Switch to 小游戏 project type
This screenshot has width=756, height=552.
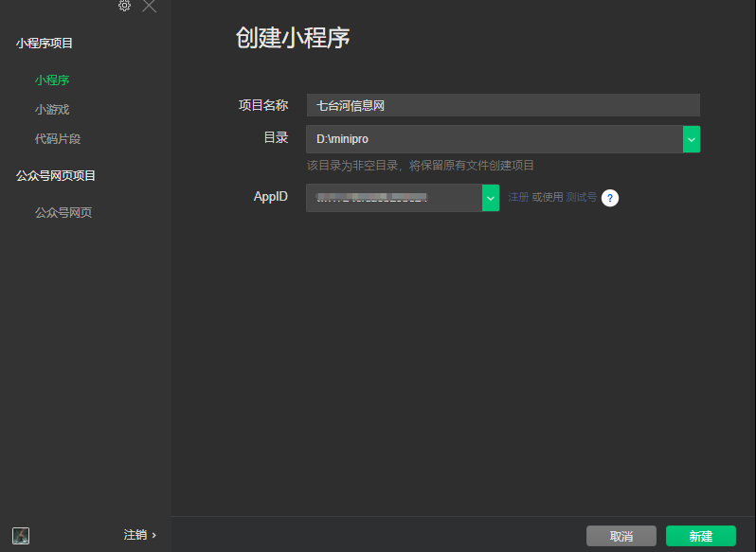[x=52, y=110]
